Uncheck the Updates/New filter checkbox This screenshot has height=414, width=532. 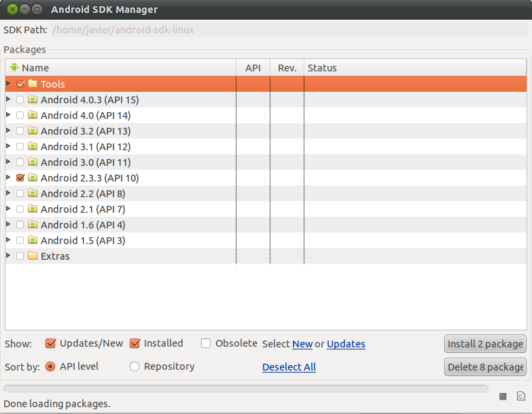tap(50, 343)
